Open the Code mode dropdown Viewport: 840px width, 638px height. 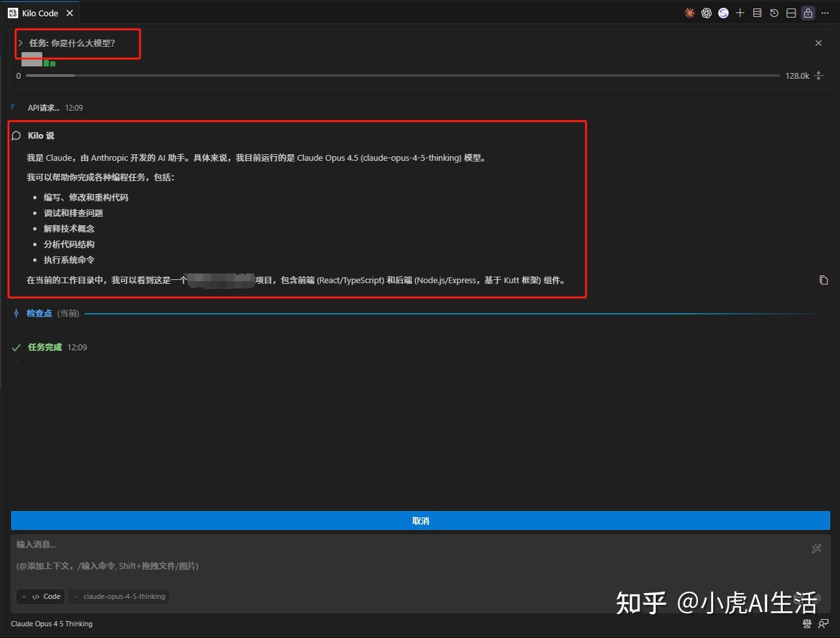coord(40,596)
